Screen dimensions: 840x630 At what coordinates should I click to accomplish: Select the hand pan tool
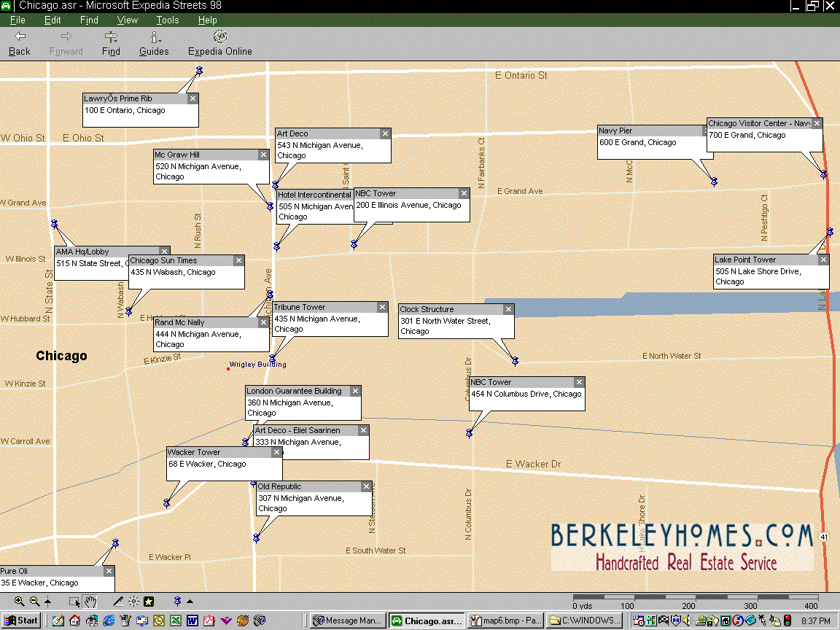click(90, 602)
